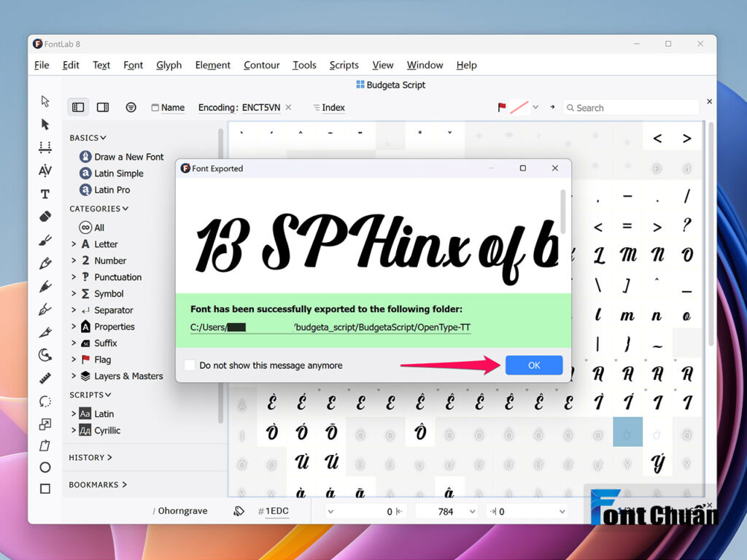
Task: Click the font window vertical scrollbar
Action: (711, 233)
